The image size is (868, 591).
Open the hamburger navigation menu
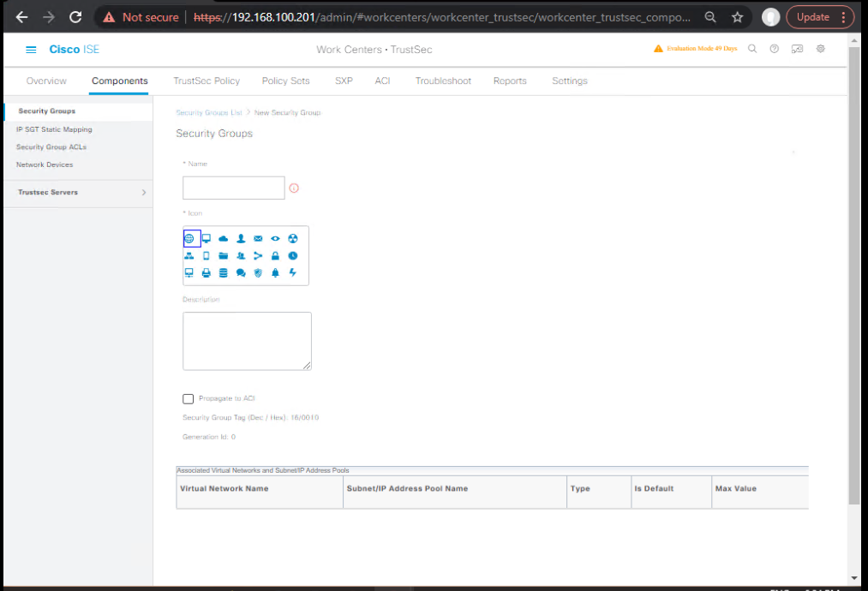click(x=31, y=50)
